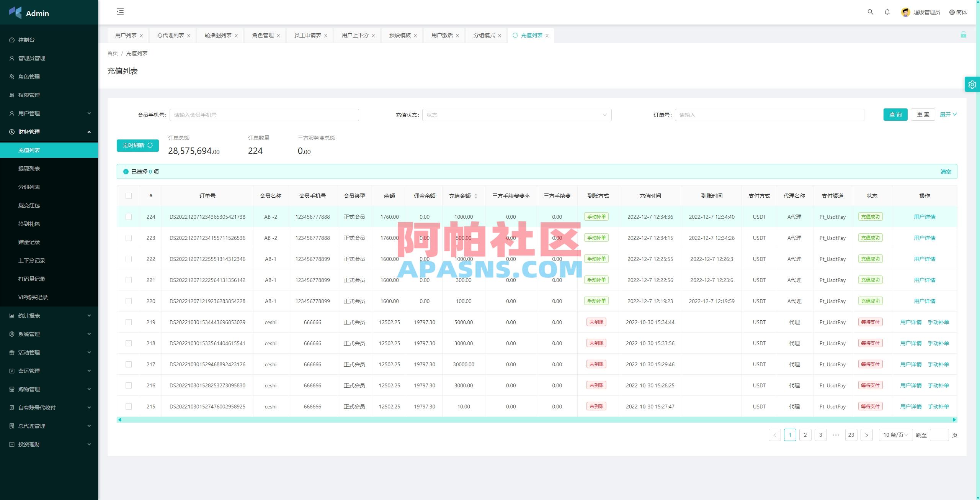
Task: Click the lock icon beside the tab bar
Action: coord(964,35)
